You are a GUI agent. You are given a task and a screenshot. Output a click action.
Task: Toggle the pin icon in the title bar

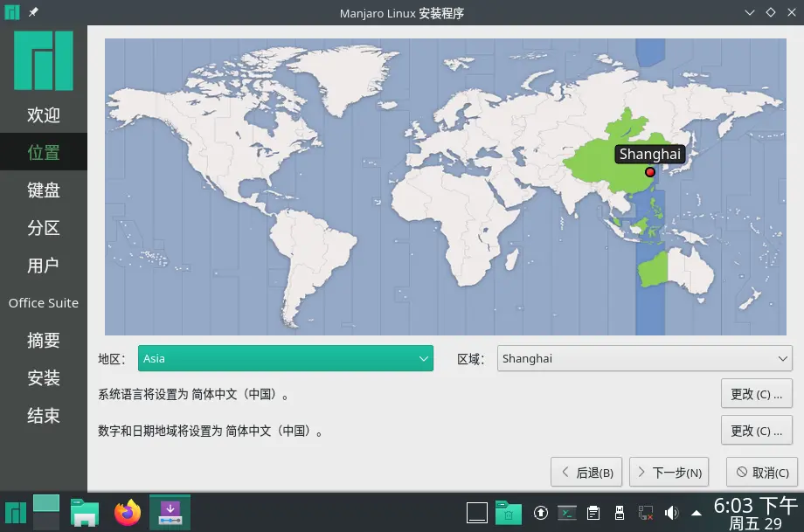(32, 12)
